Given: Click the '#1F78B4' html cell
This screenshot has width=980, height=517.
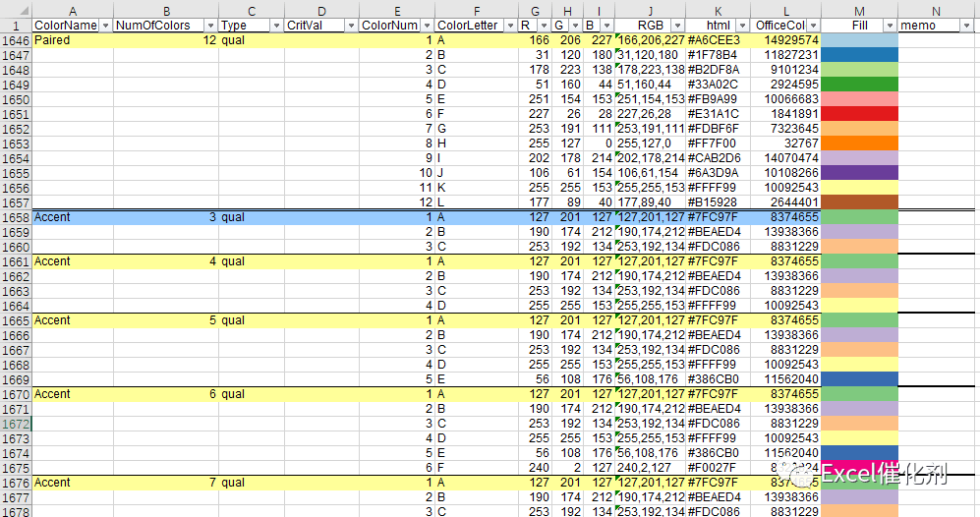Looking at the screenshot, I should [719, 55].
